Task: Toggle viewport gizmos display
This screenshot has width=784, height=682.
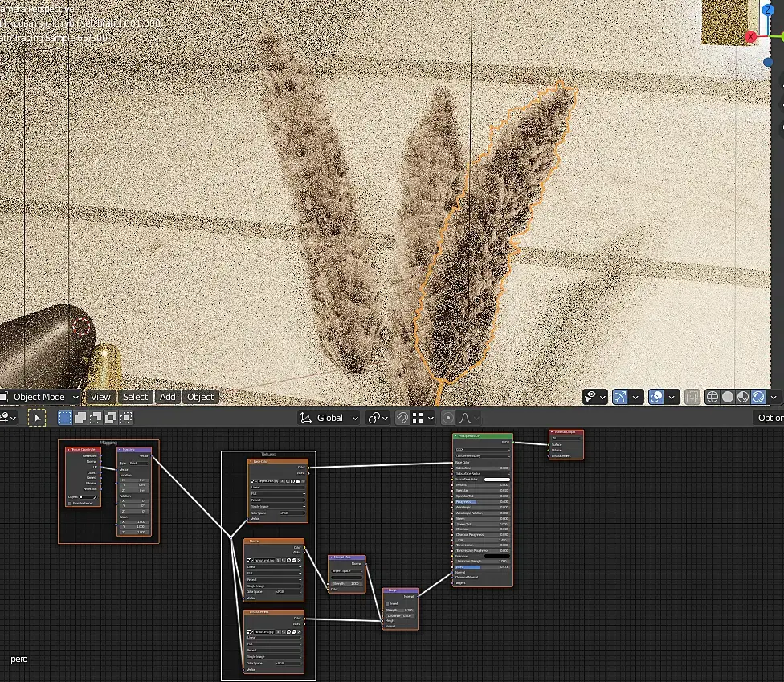Action: [x=620, y=397]
